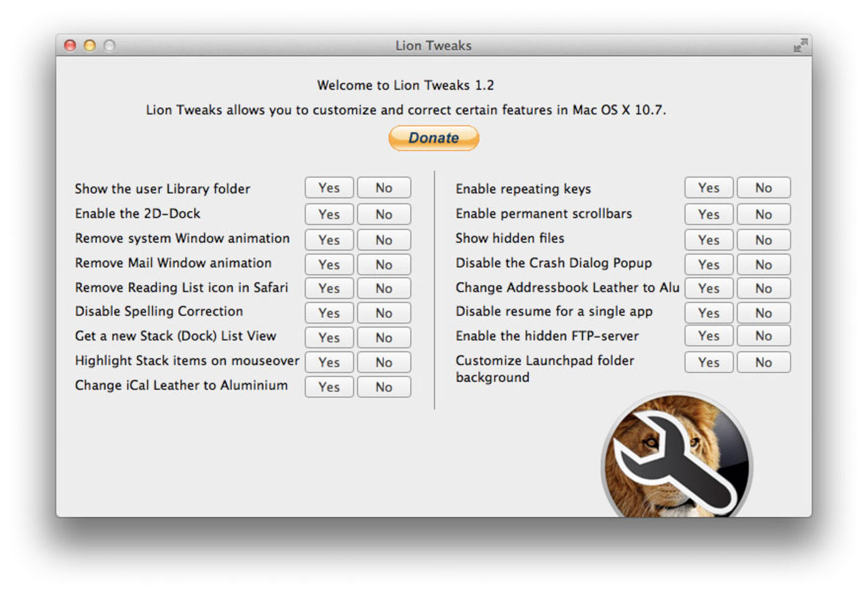Disable resume for a single app
This screenshot has width=868, height=595.
(708, 313)
